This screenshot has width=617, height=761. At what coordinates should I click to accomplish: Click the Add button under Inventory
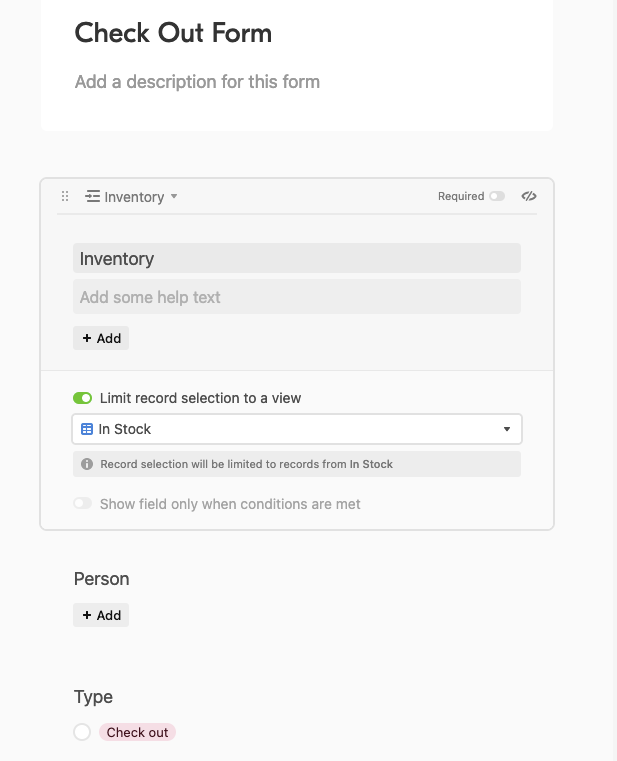[x=101, y=338]
